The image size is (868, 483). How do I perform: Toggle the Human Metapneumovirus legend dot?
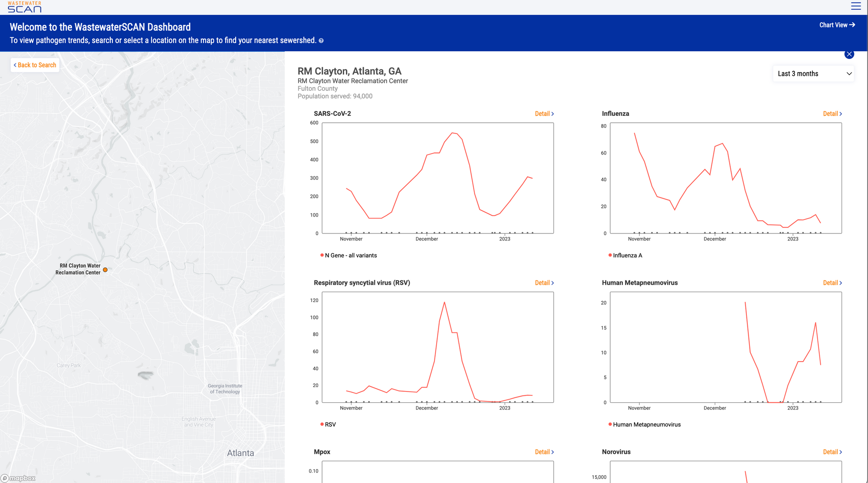click(x=610, y=424)
